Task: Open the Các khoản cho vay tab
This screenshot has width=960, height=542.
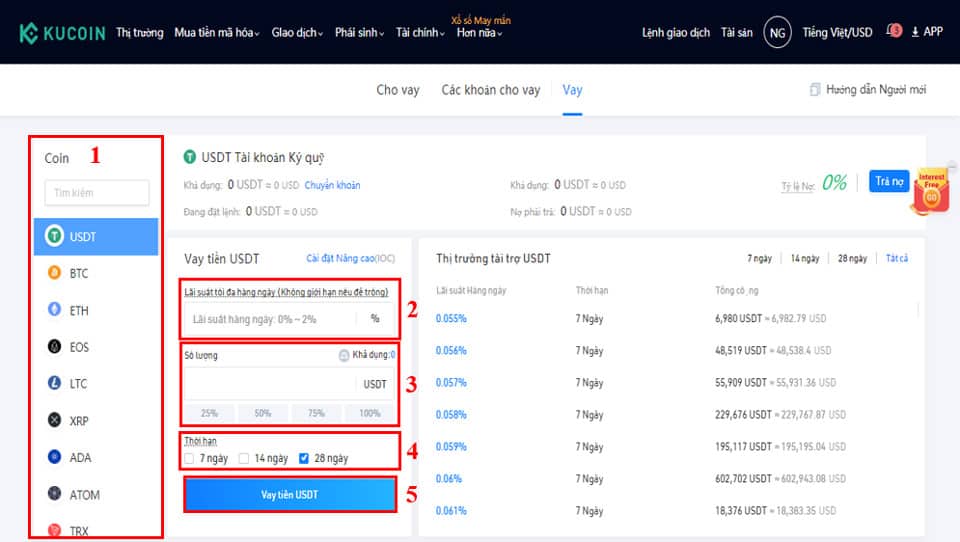Action: click(490, 90)
